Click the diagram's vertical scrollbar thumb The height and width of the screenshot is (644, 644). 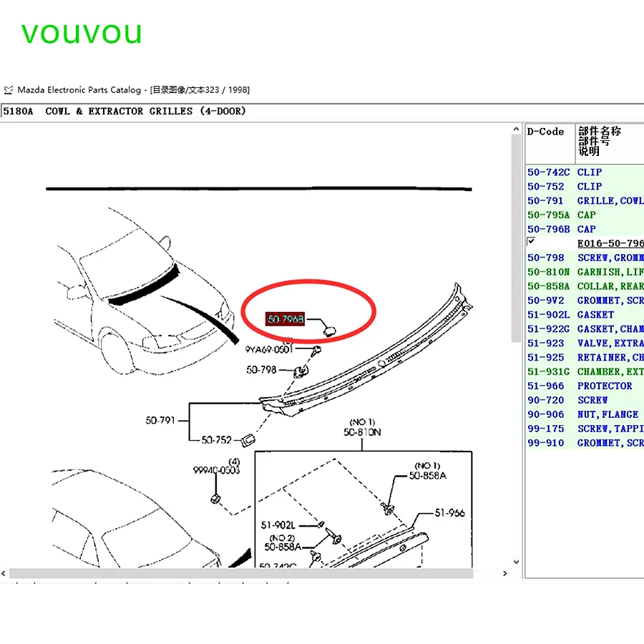pyautogui.click(x=516, y=238)
